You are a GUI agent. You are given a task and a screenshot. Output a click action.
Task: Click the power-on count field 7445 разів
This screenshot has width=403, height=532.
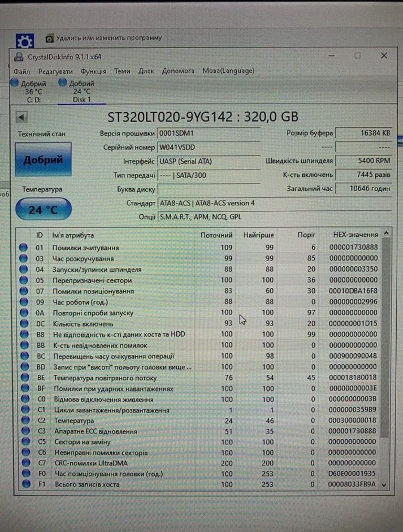363,175
